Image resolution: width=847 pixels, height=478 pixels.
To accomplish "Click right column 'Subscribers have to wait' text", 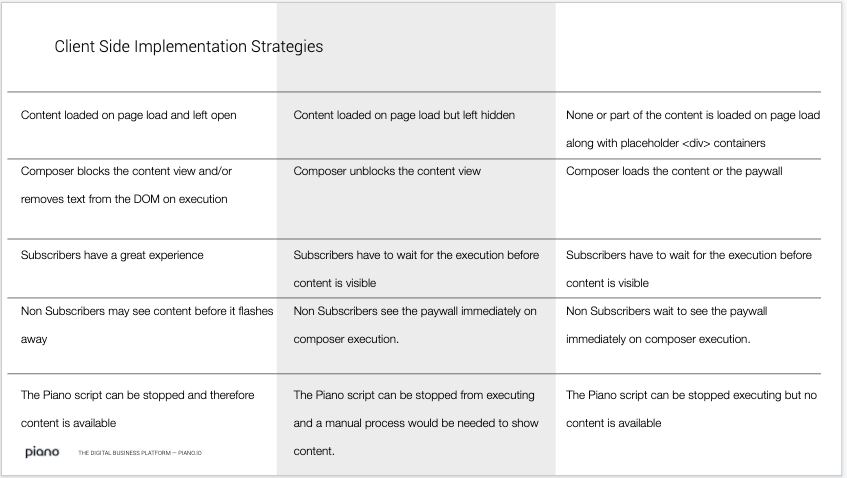I will click(689, 268).
